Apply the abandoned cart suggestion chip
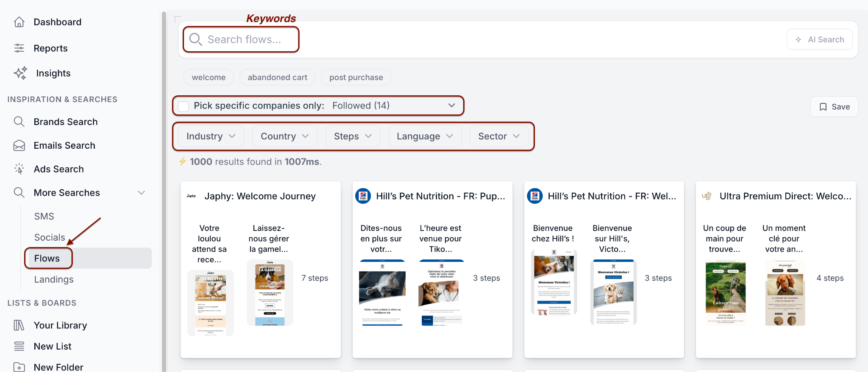This screenshot has width=868, height=372. pos(278,78)
